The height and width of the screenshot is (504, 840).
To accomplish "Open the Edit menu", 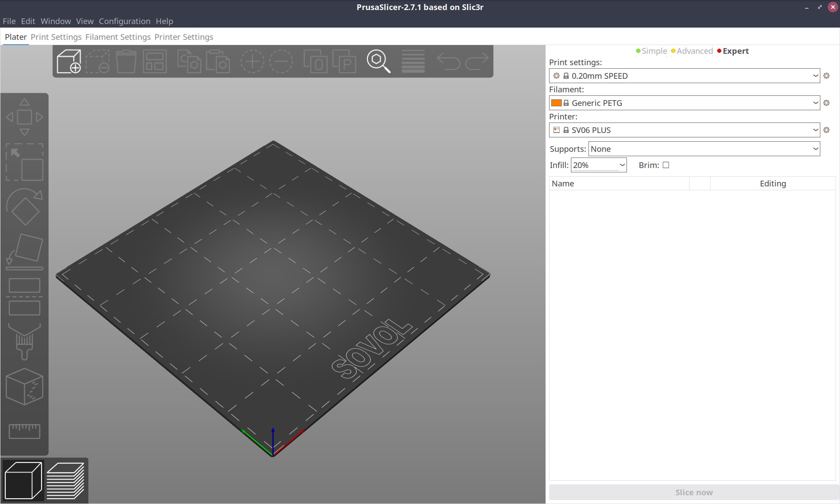I will point(28,21).
